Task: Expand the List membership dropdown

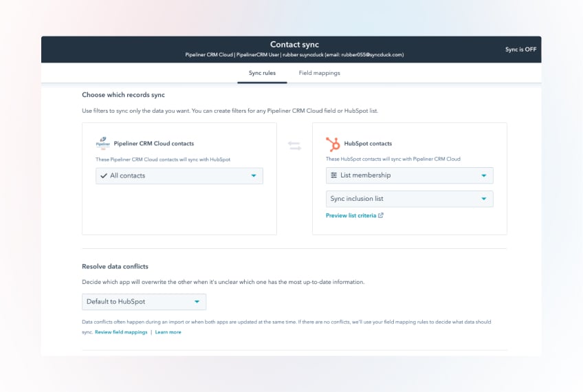Action: pyautogui.click(x=409, y=175)
